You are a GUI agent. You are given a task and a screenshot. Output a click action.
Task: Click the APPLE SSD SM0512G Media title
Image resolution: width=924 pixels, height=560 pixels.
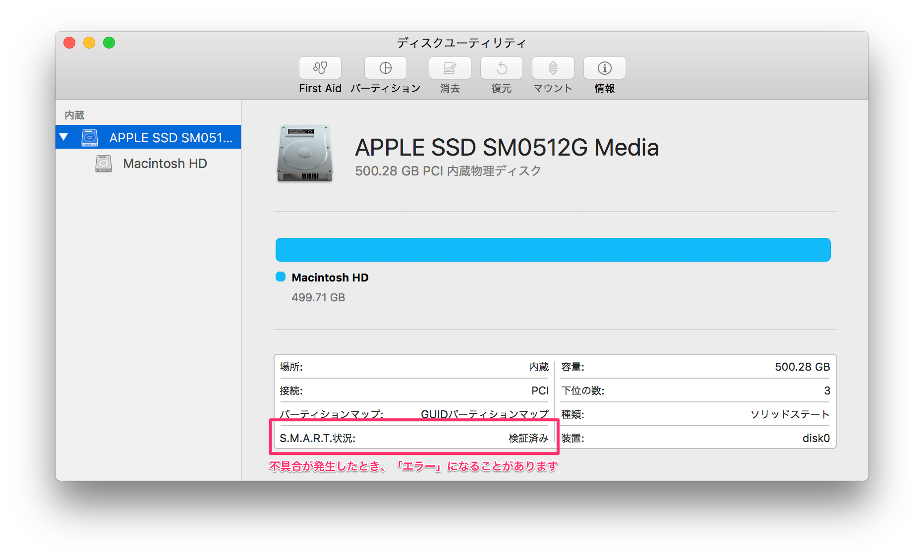point(507,147)
